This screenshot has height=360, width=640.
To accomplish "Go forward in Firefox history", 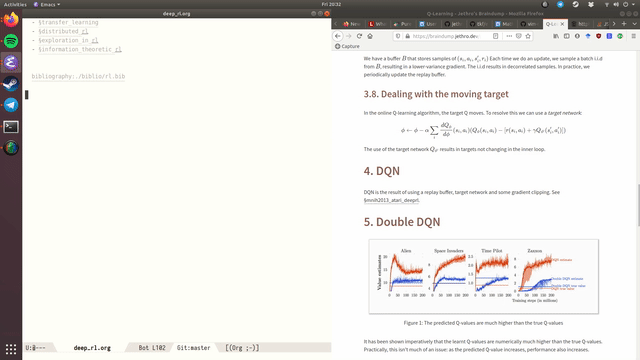I will tap(349, 36).
